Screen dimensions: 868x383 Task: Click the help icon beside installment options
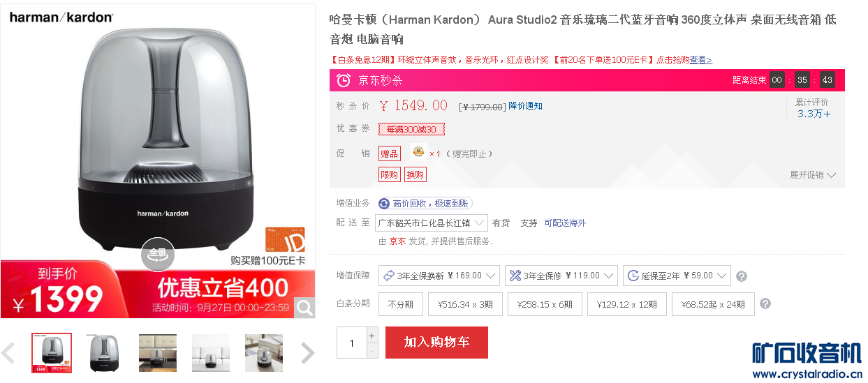pyautogui.click(x=765, y=304)
